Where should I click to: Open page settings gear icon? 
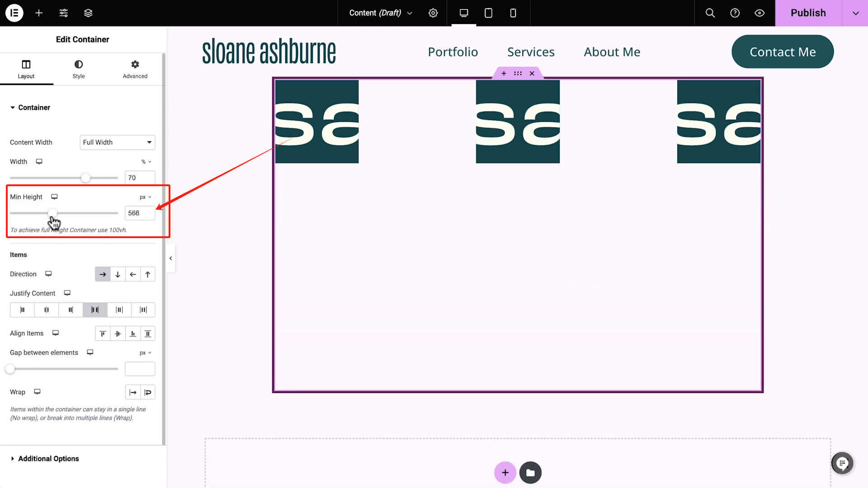pos(433,13)
